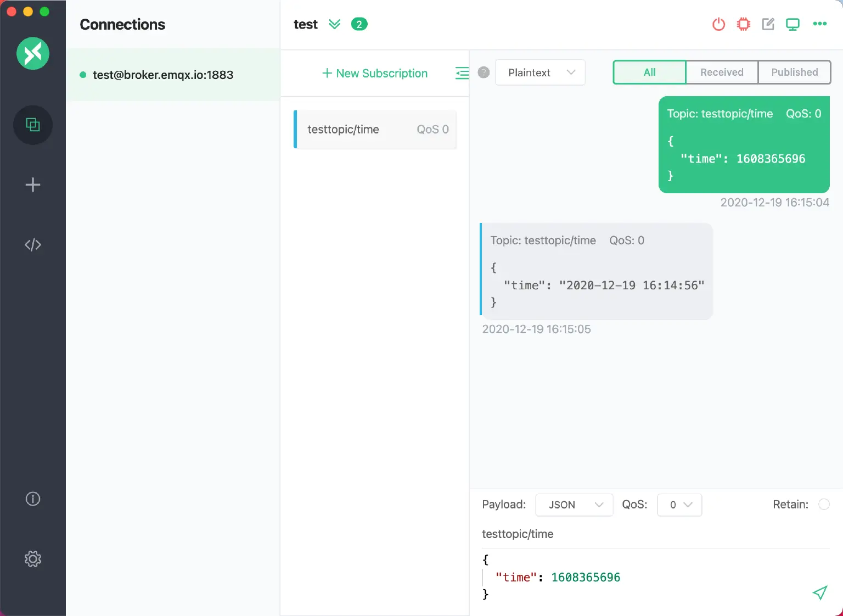Click the plus new connection sidebar icon

(x=33, y=184)
